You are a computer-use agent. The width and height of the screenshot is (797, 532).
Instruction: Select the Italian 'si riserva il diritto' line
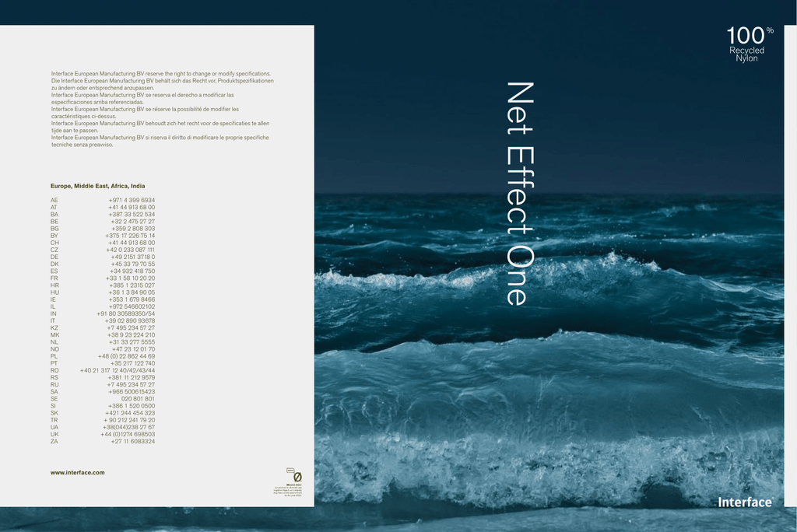tap(160, 142)
